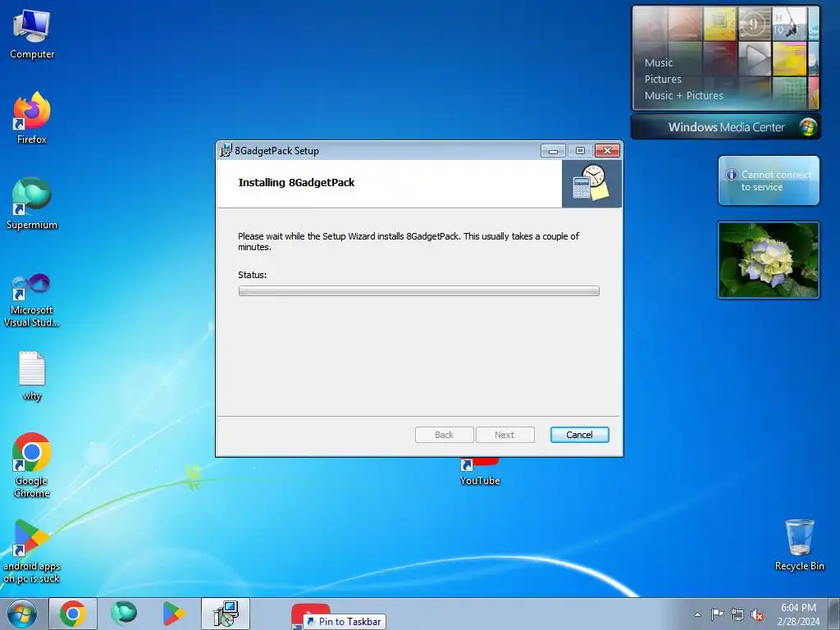Click the hydrangea slideshow gadget photo
The image size is (840, 630).
coord(769,260)
